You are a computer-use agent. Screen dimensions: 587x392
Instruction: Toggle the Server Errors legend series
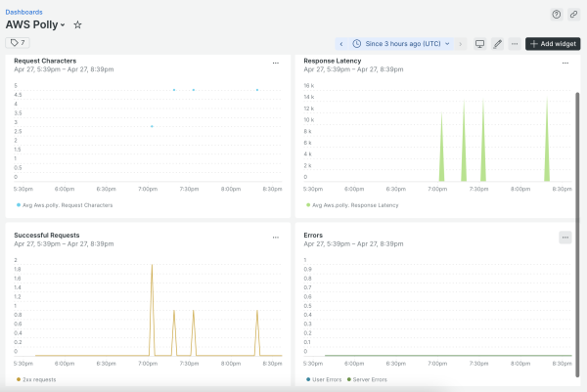367,379
